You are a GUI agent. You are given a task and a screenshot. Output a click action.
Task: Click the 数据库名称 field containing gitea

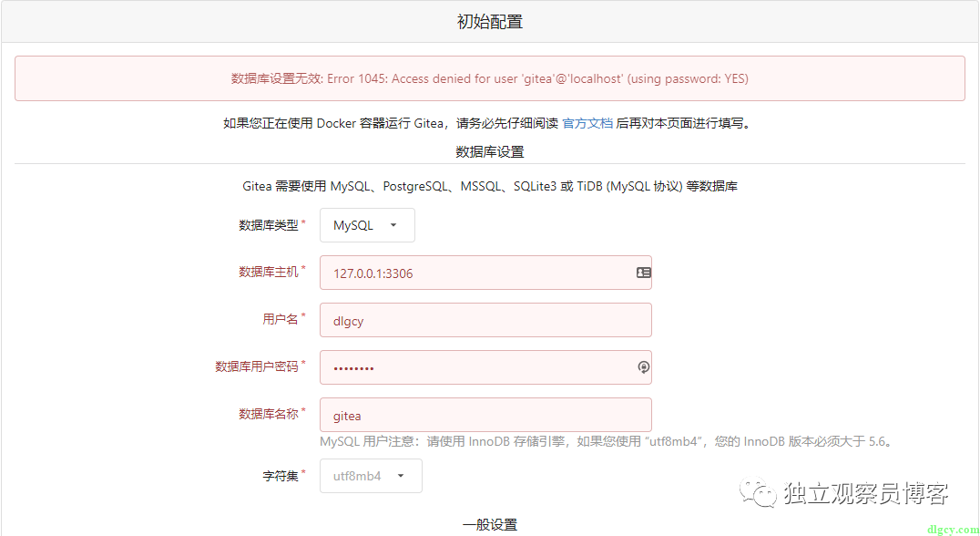pyautogui.click(x=485, y=416)
